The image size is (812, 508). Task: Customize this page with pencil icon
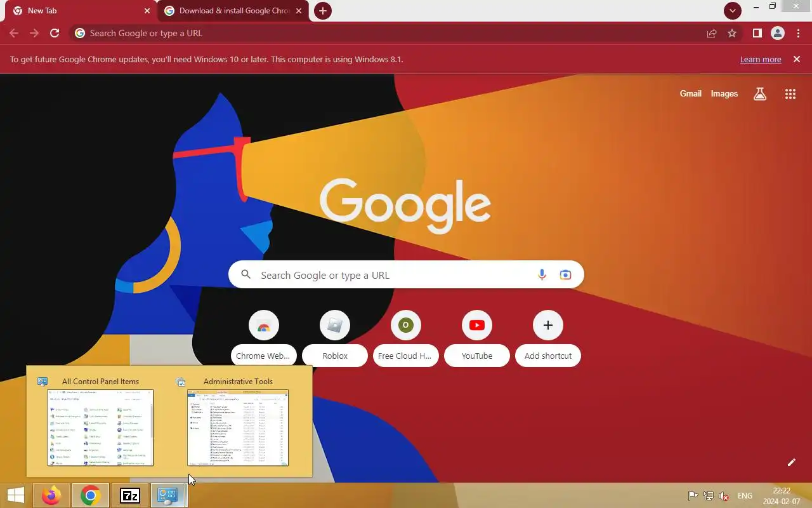(x=791, y=462)
